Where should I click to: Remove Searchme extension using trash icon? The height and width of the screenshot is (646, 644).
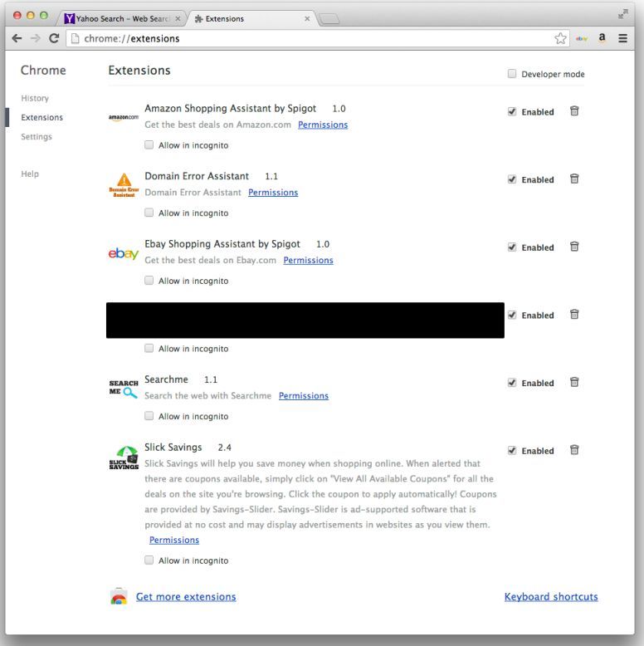click(x=574, y=382)
